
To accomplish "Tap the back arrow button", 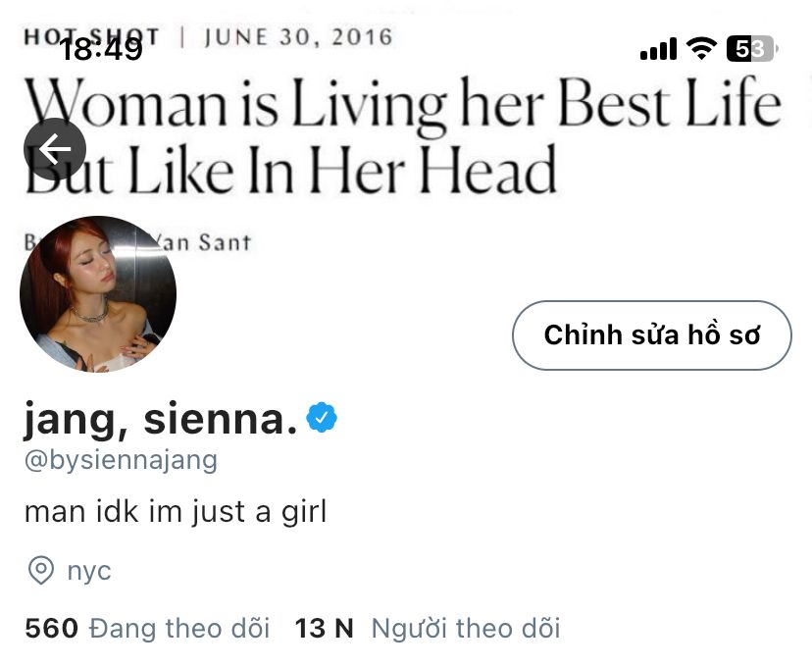I will click(54, 149).
